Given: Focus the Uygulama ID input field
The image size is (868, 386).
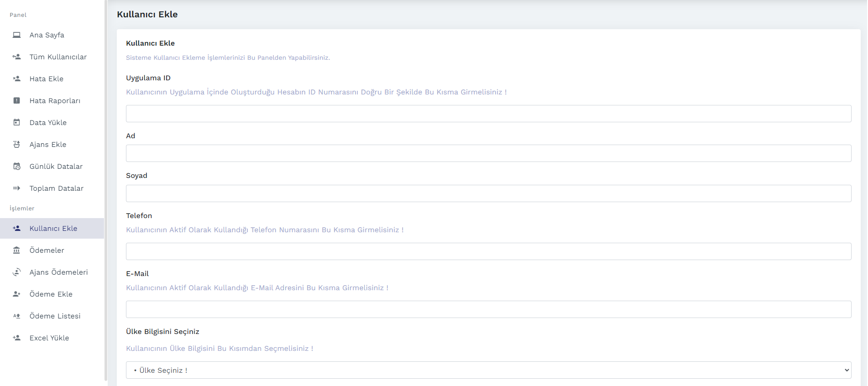Looking at the screenshot, I should pos(488,114).
